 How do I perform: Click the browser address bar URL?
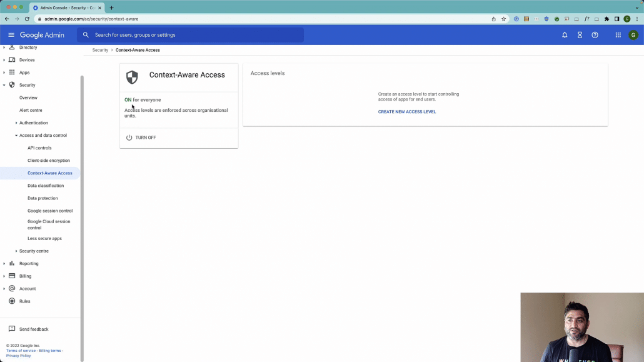[91, 19]
